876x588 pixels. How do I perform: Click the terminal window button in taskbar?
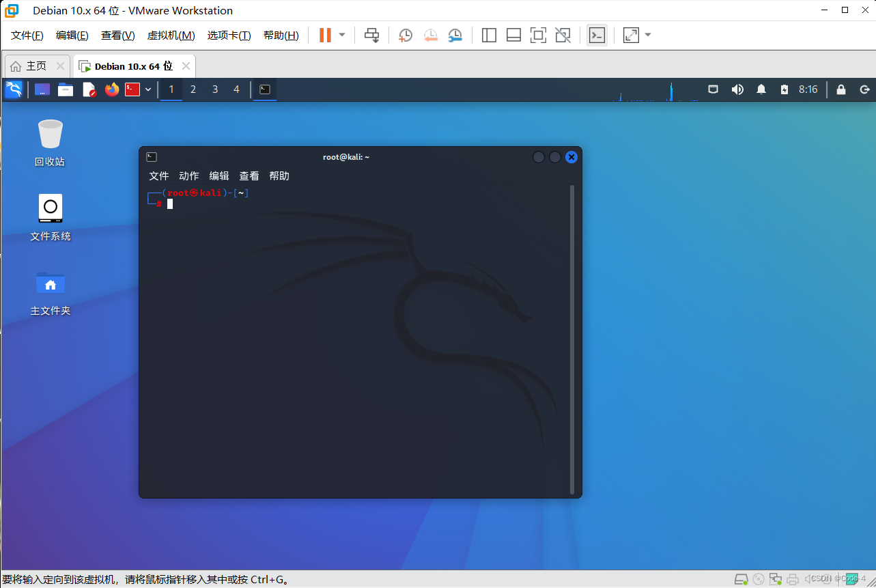click(265, 89)
